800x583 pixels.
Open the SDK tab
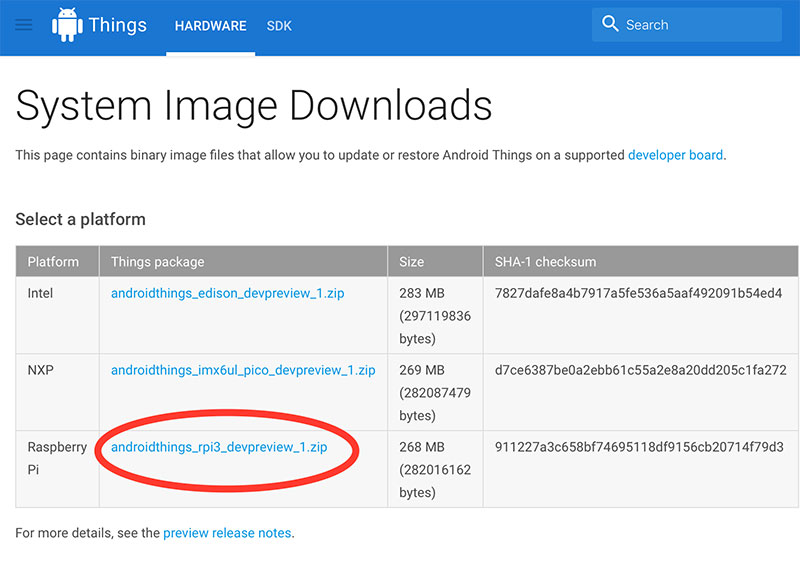coord(279,27)
